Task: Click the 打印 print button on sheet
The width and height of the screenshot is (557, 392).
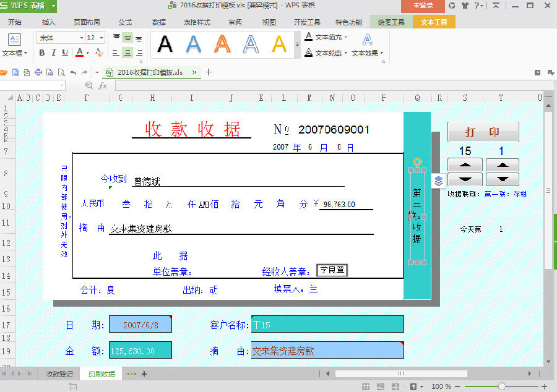Action: [483, 132]
